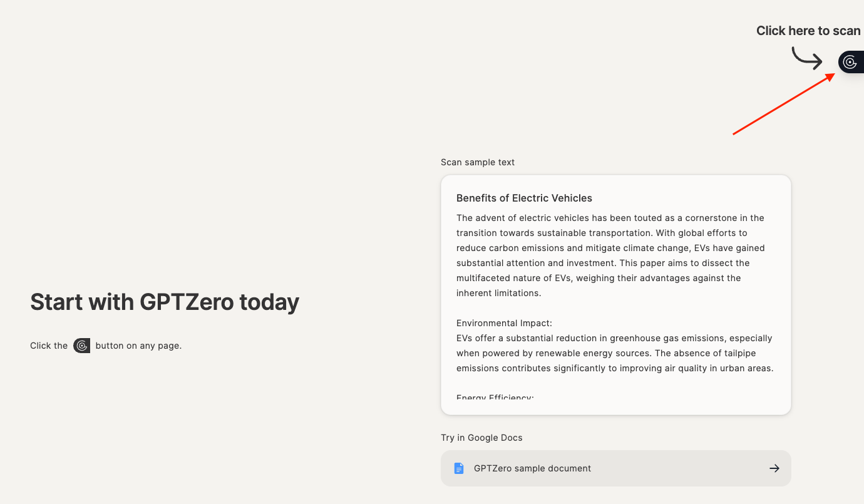Open the GPTZero sample document link
Image resolution: width=864 pixels, height=504 pixels.
(x=532, y=468)
